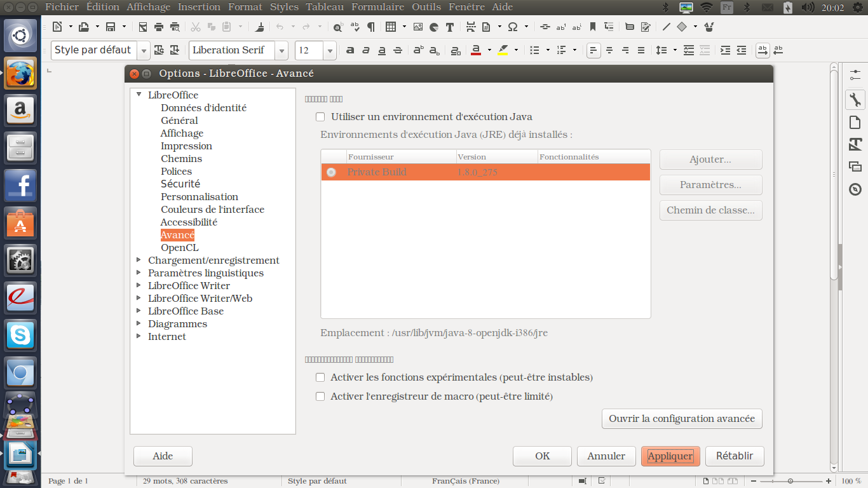Image resolution: width=868 pixels, height=488 pixels.
Task: Click the Strikethrough formatting icon
Action: tap(398, 50)
